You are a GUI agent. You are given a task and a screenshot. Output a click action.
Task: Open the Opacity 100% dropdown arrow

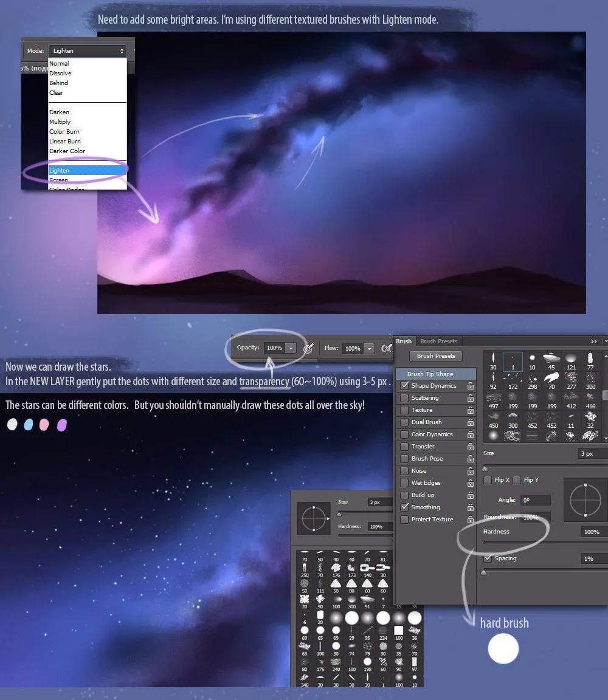(291, 348)
